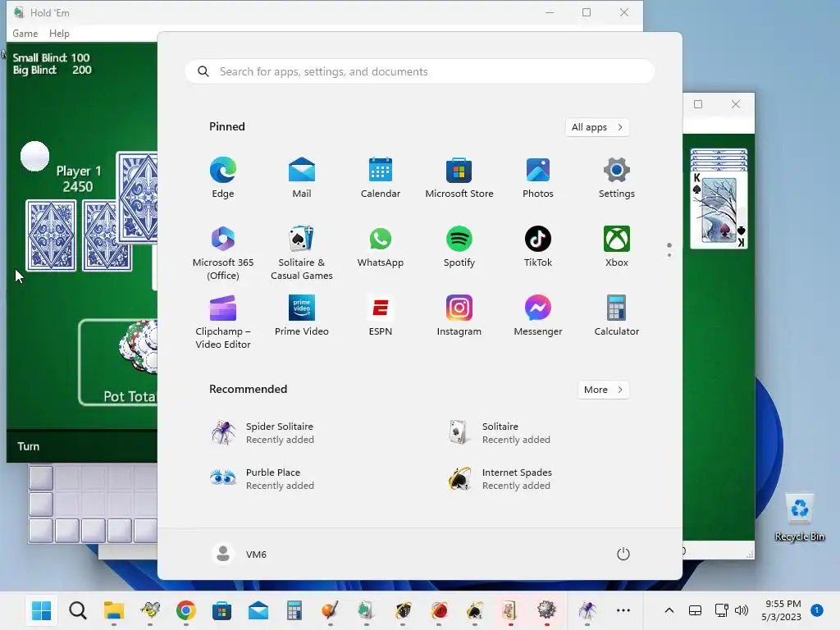This screenshot has width=840, height=630.
Task: Click the Hold 'Em chips icon in the taskbar
Action: [366, 610]
